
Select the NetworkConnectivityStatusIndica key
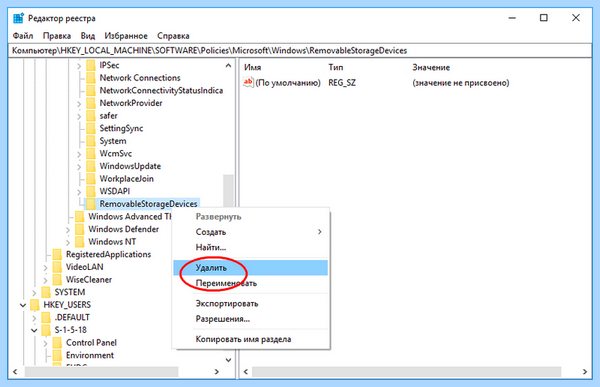pos(161,91)
